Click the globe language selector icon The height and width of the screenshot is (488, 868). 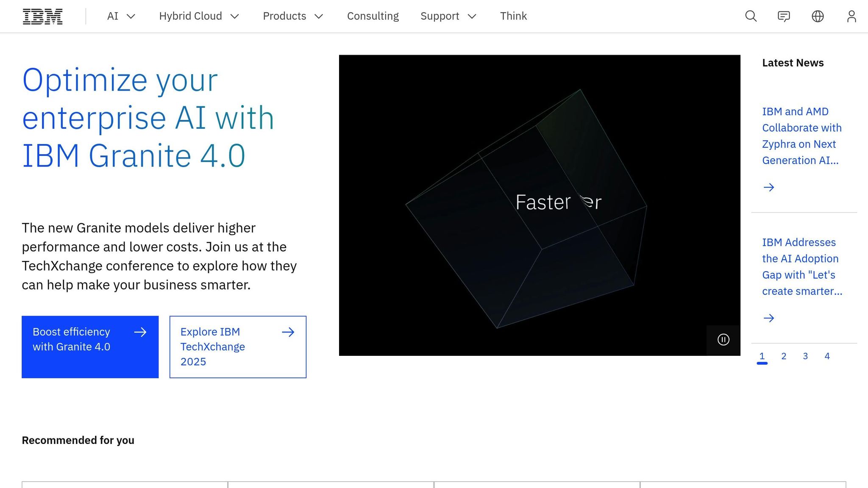point(818,17)
